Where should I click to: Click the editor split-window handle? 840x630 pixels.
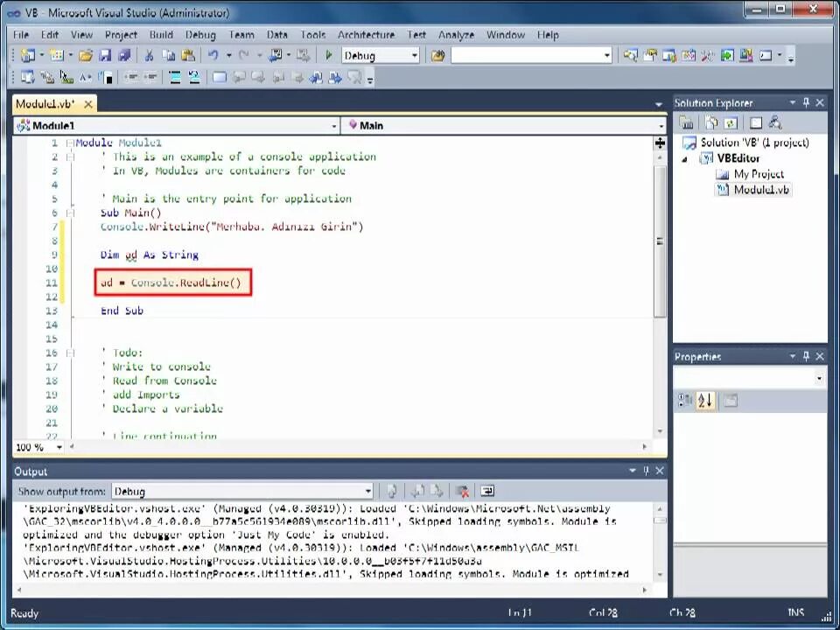coord(660,143)
